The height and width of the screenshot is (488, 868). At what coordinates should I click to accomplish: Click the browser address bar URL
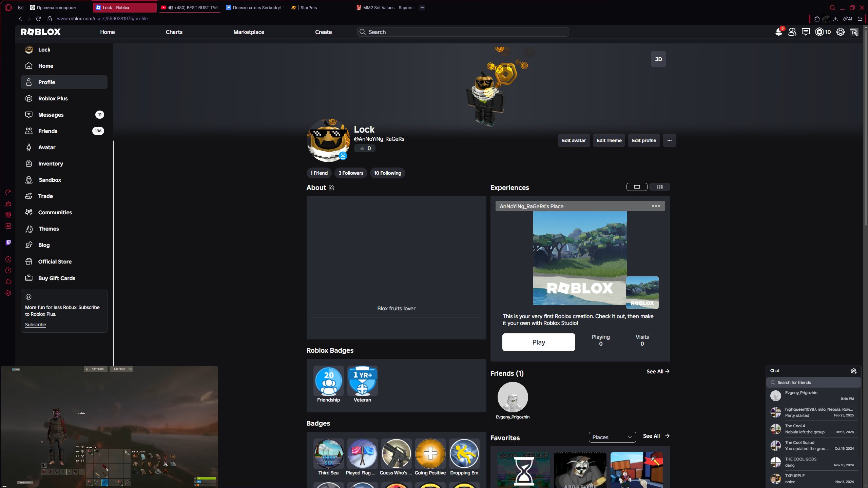pyautogui.click(x=102, y=19)
